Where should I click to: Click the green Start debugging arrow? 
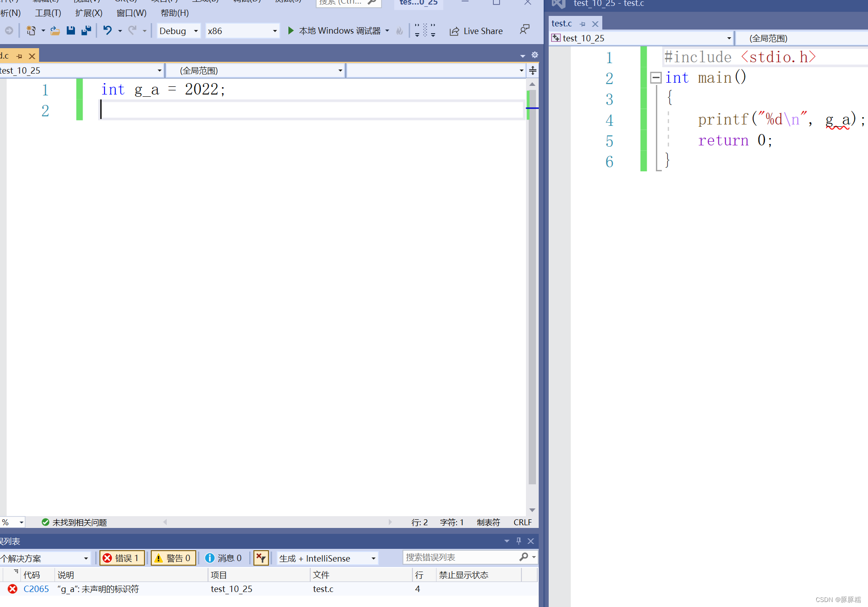[291, 31]
